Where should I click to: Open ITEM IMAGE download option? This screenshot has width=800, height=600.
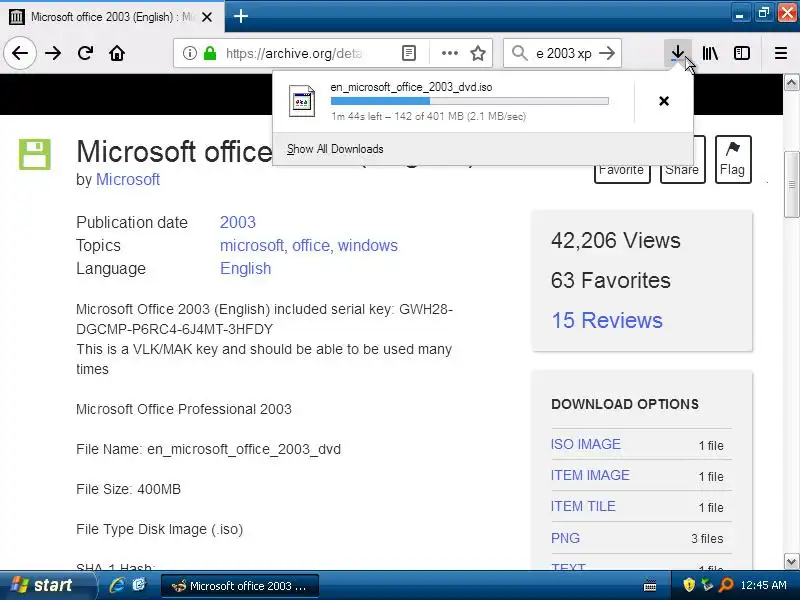590,476
